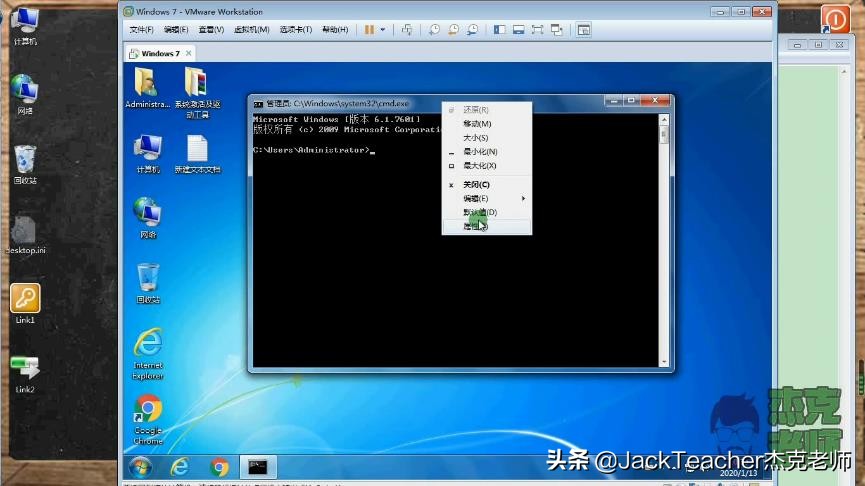Choose 移动(M) in the cmd context menu
The height and width of the screenshot is (486, 865).
tap(487, 124)
